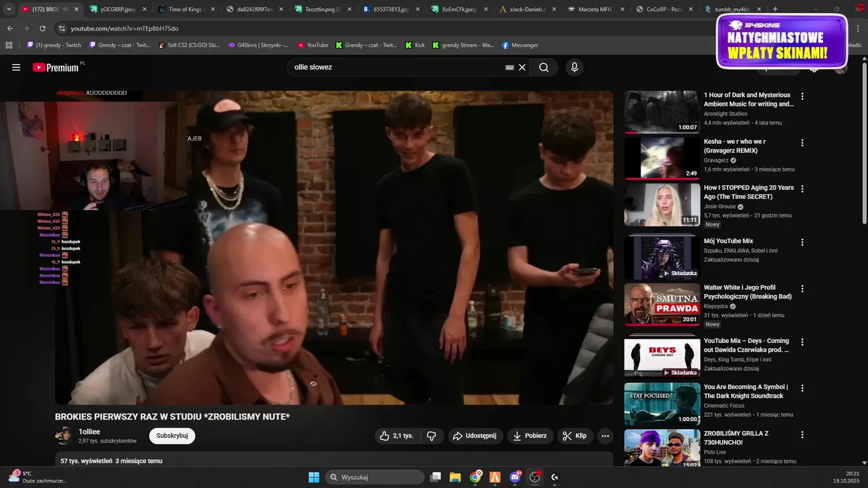Image resolution: width=868 pixels, height=488 pixels.
Task: Open the 1olliee channel avatar
Action: pos(64,436)
